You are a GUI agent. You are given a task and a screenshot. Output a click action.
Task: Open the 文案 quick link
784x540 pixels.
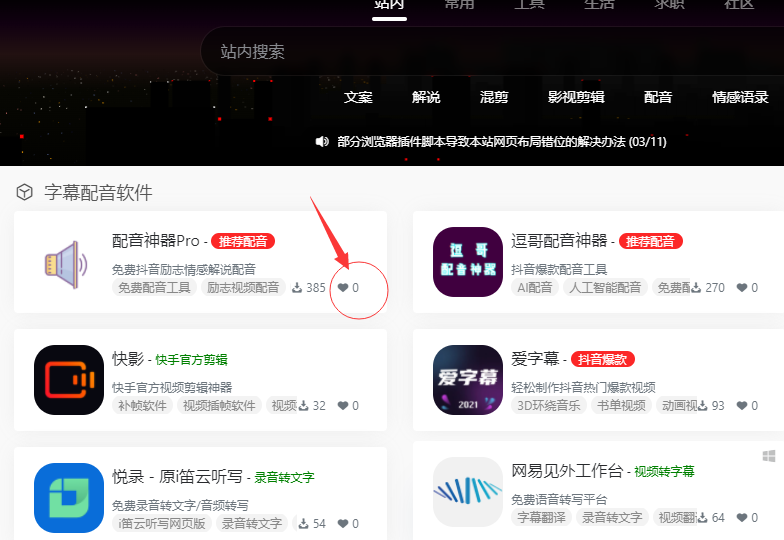point(358,97)
